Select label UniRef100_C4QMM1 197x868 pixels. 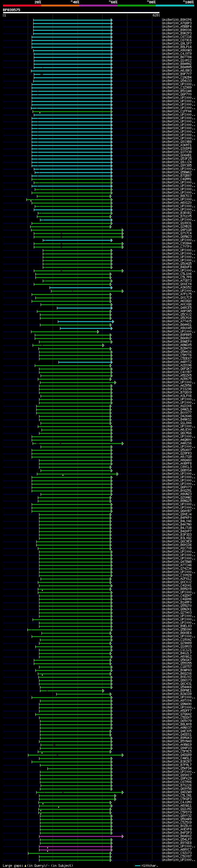(177, 179)
